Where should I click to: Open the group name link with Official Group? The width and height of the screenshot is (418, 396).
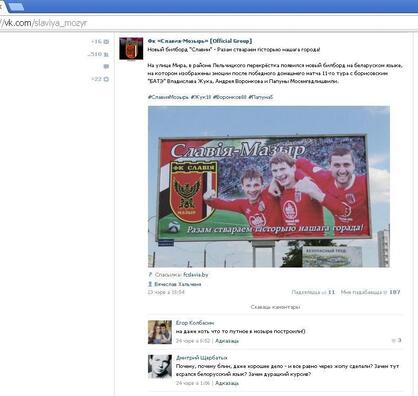click(200, 41)
